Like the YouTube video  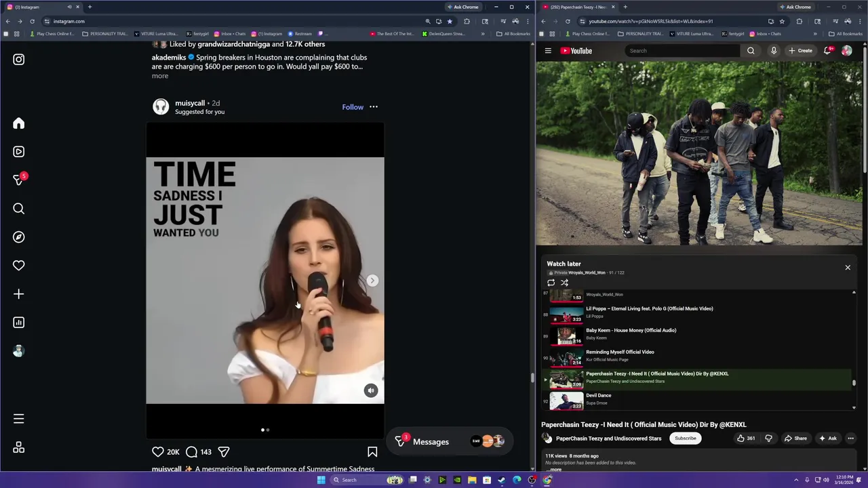746,439
